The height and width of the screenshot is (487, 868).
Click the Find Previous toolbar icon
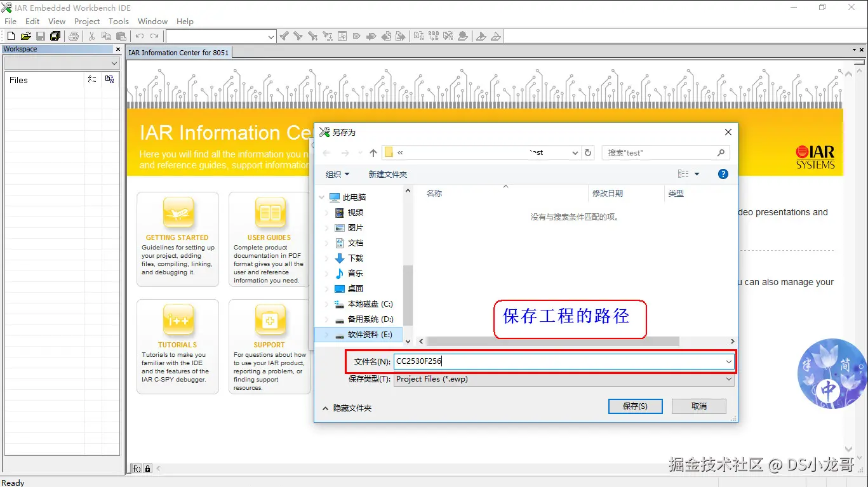284,36
